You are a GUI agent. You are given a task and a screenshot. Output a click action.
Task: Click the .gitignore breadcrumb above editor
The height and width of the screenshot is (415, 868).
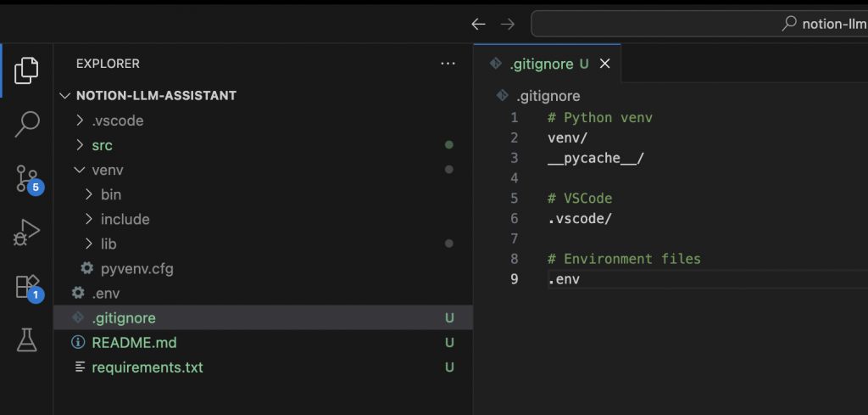point(548,96)
